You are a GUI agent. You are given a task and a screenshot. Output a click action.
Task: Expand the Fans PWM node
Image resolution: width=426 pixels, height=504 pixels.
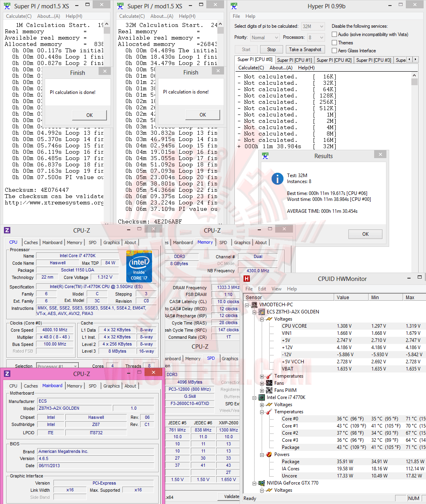[x=262, y=391]
